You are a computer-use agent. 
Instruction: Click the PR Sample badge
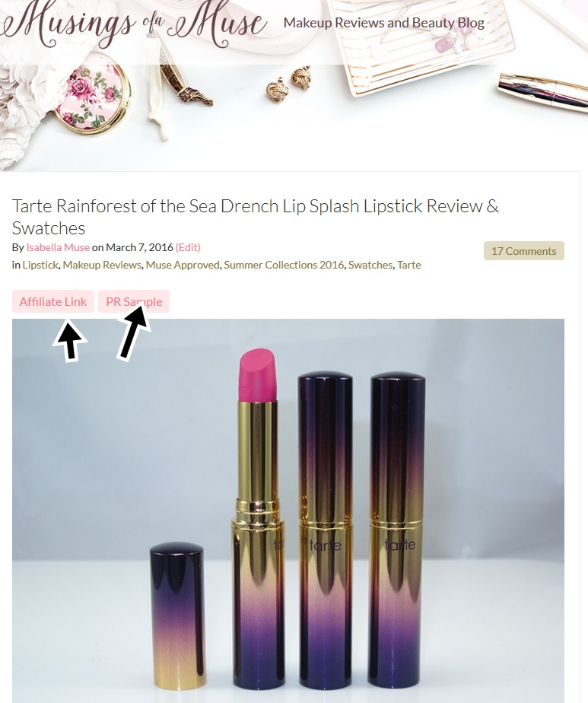134,301
